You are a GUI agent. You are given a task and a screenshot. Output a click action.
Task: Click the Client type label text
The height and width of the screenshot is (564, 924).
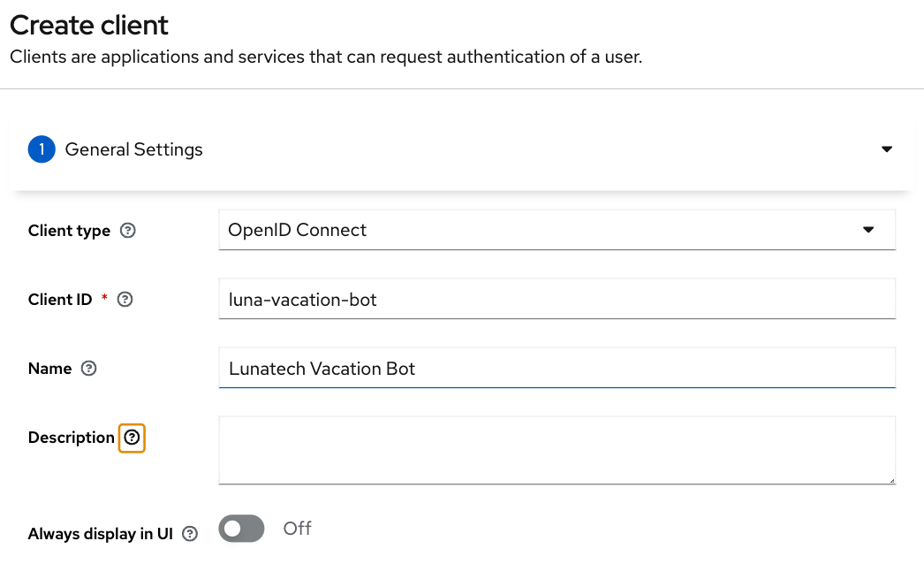point(69,231)
